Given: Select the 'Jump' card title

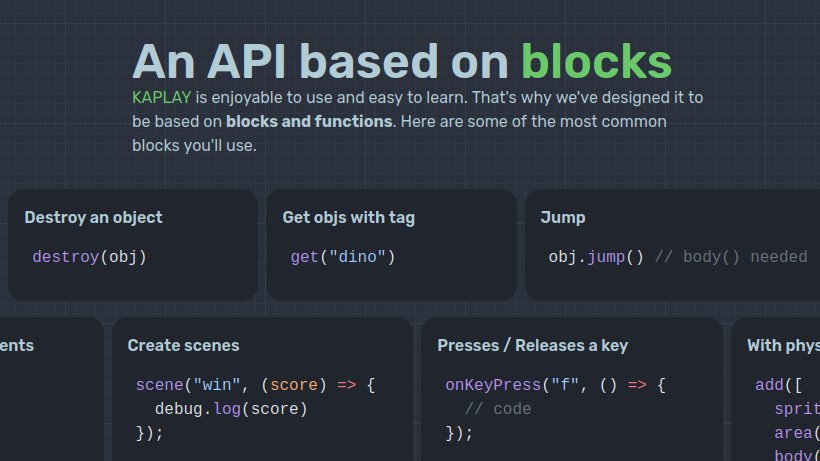Looking at the screenshot, I should [563, 217].
